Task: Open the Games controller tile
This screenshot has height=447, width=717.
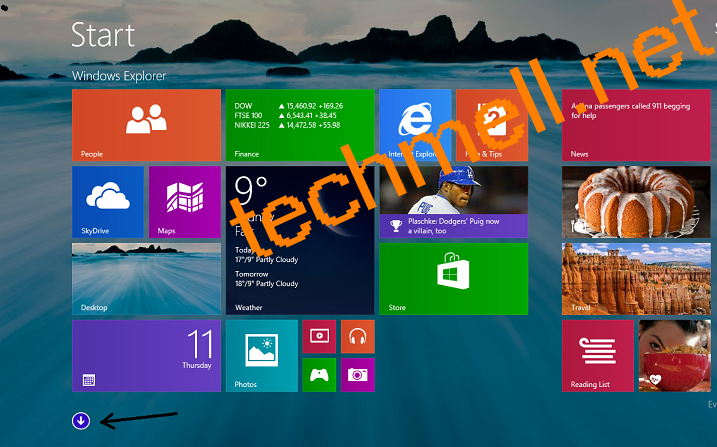Action: click(319, 375)
